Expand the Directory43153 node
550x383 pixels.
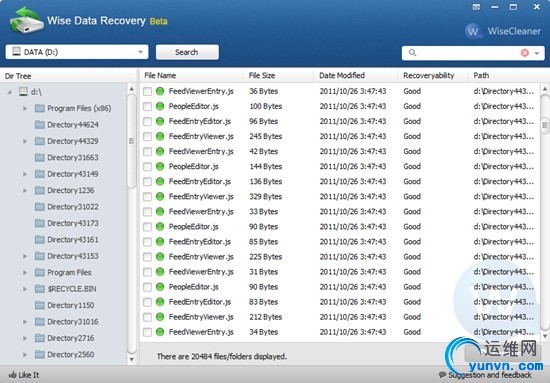(x=25, y=256)
